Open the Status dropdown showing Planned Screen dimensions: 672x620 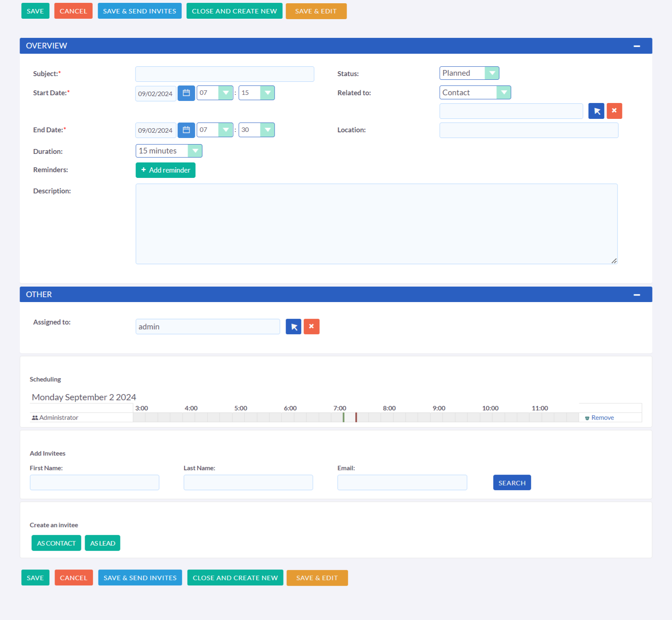pyautogui.click(x=469, y=73)
